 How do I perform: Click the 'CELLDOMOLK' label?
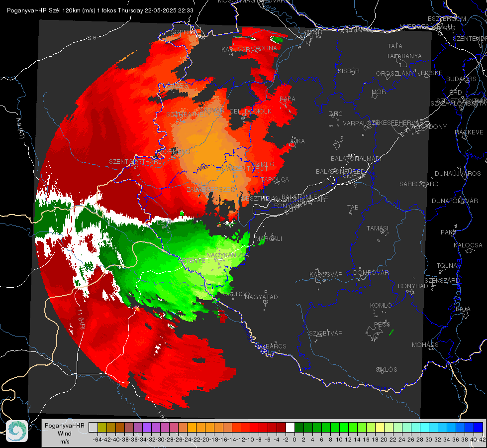(250, 112)
